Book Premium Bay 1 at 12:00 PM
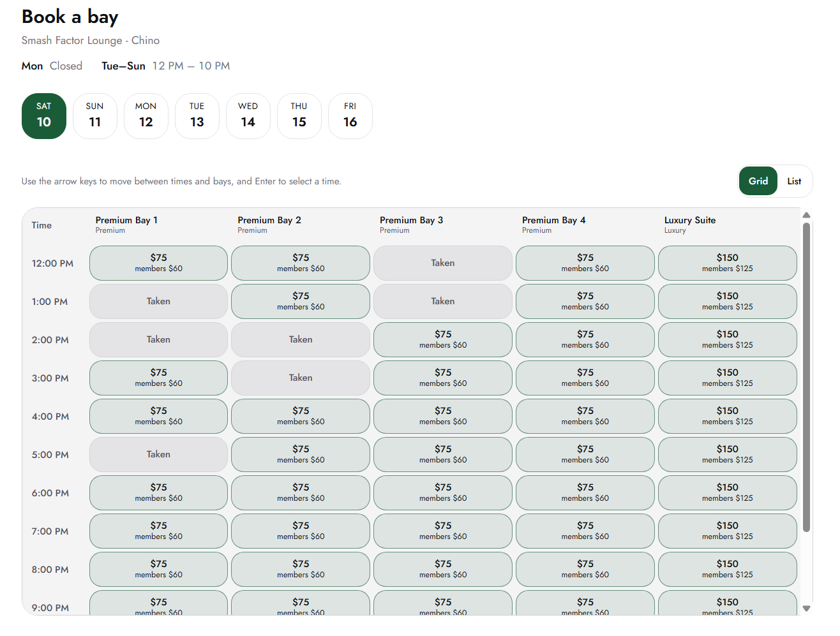Viewport: 840px width, 636px height. (158, 263)
